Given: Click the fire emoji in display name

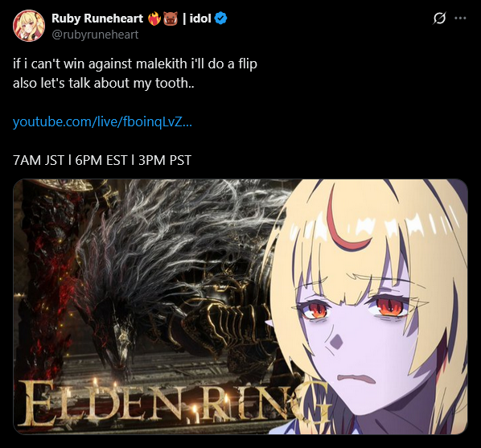Looking at the screenshot, I should [x=154, y=18].
